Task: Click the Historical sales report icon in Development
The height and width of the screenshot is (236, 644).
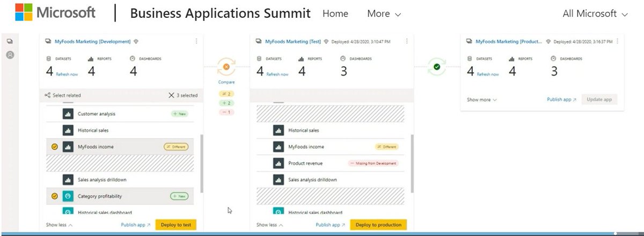Action: coord(68,130)
